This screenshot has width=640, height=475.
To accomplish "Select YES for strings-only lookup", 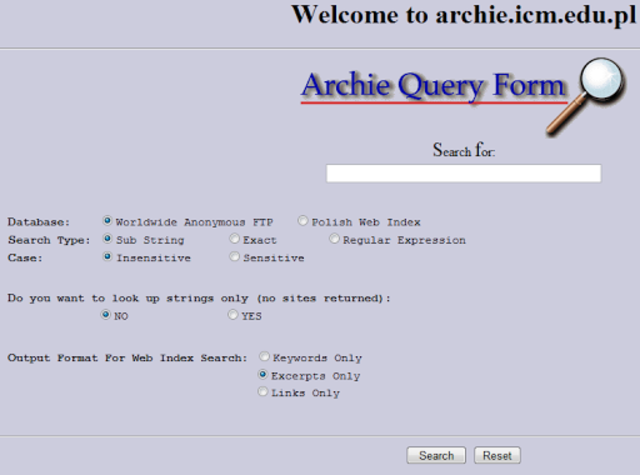I will tap(233, 315).
